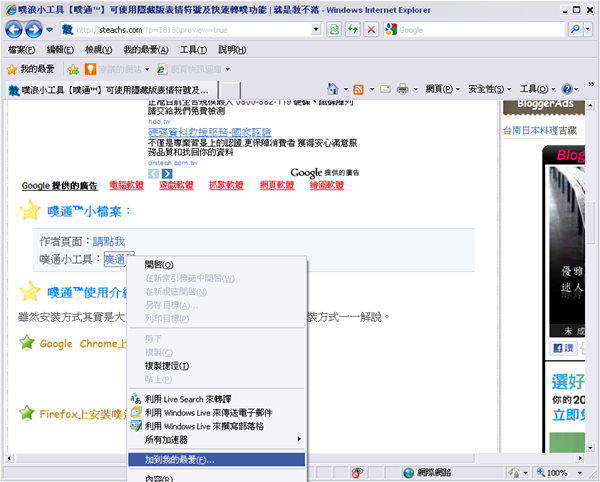Click the Live Search translate icon

(137, 398)
